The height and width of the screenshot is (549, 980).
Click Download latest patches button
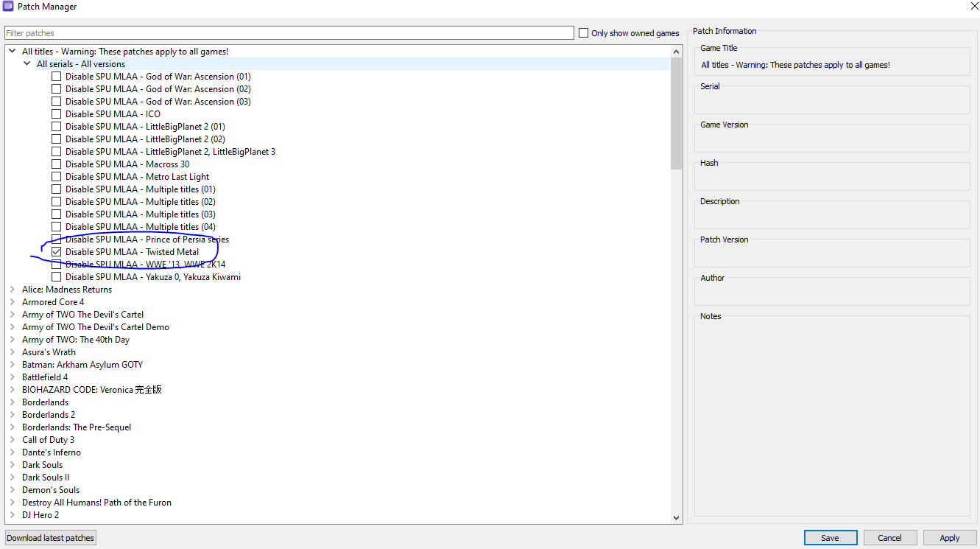point(51,538)
